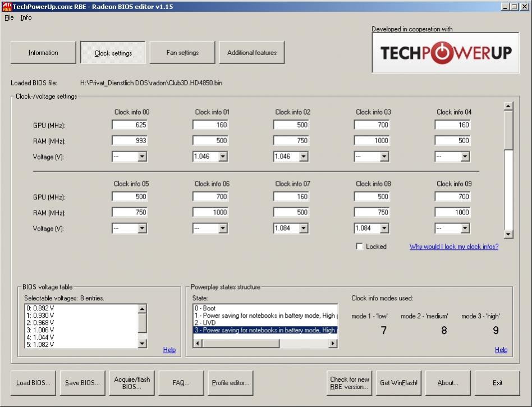Click the Load BIOS... button

(33, 383)
